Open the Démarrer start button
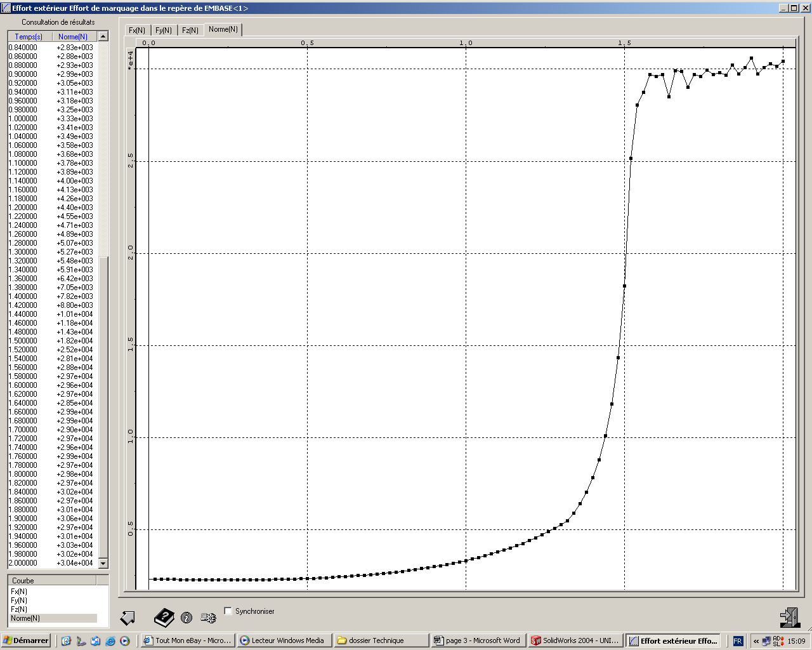812x650 pixels. click(26, 640)
